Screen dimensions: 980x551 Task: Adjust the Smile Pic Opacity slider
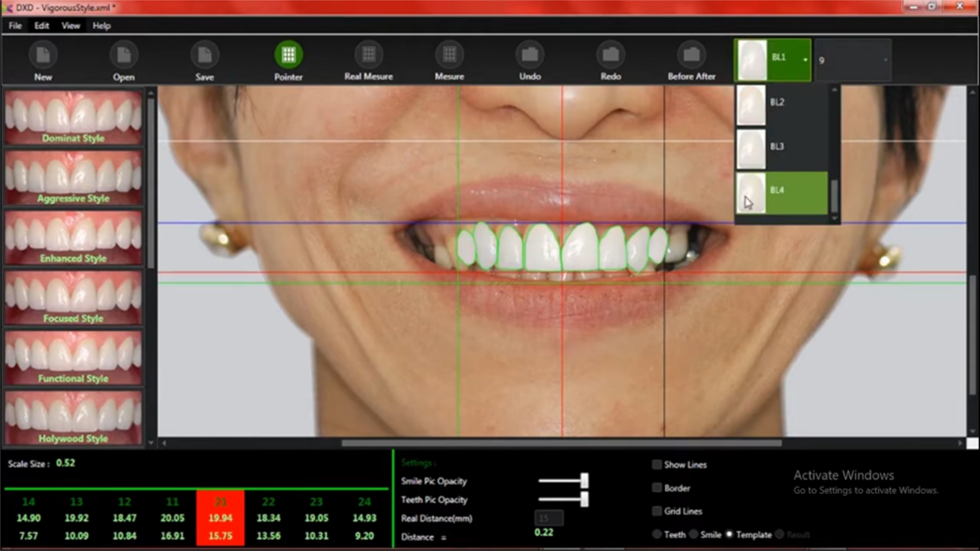(584, 481)
